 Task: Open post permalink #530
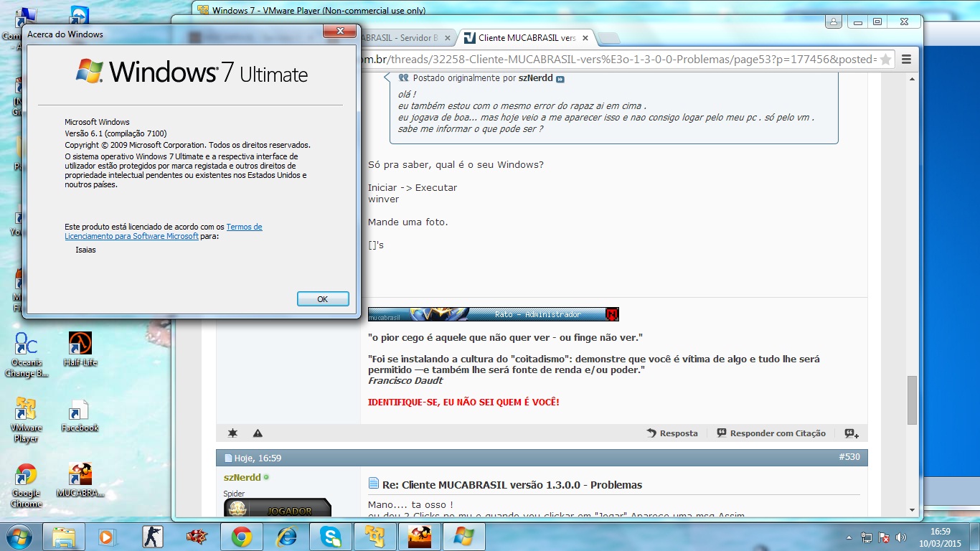(849, 457)
